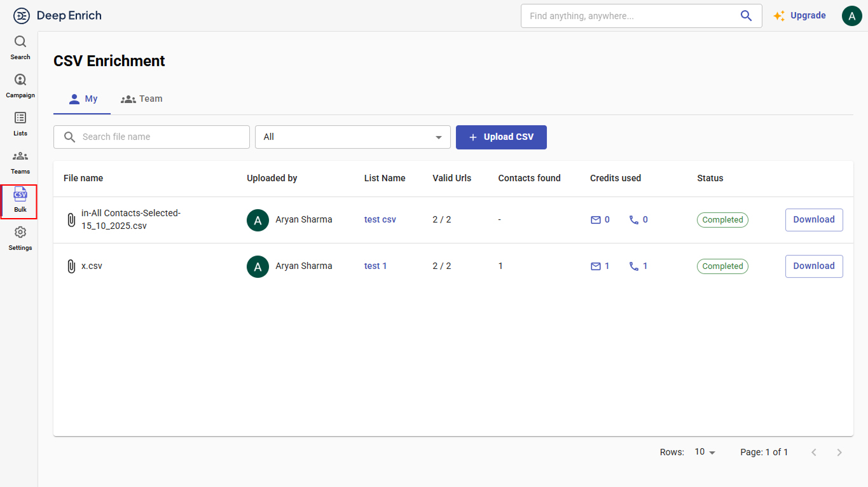Select the My tab
Screen dimensions: 868x487
(x=83, y=99)
